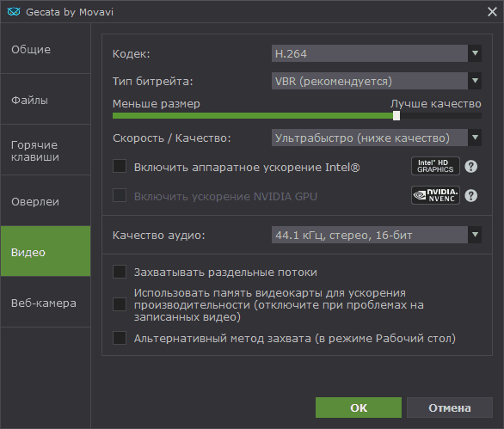Click the Gecata logo icon in title bar
The image size is (504, 429).
pos(14,12)
